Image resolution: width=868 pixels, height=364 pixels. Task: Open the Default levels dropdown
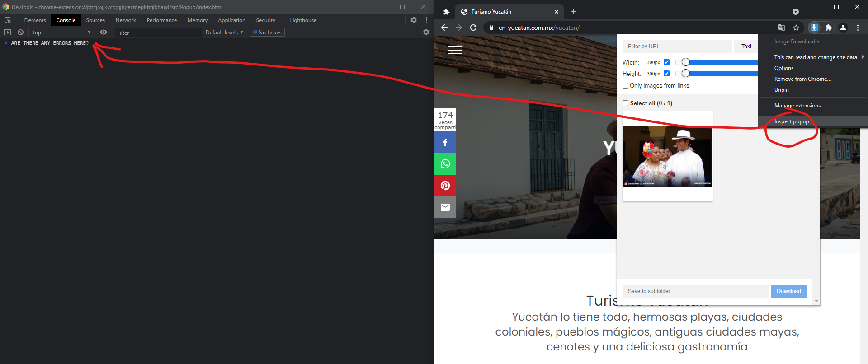click(224, 33)
